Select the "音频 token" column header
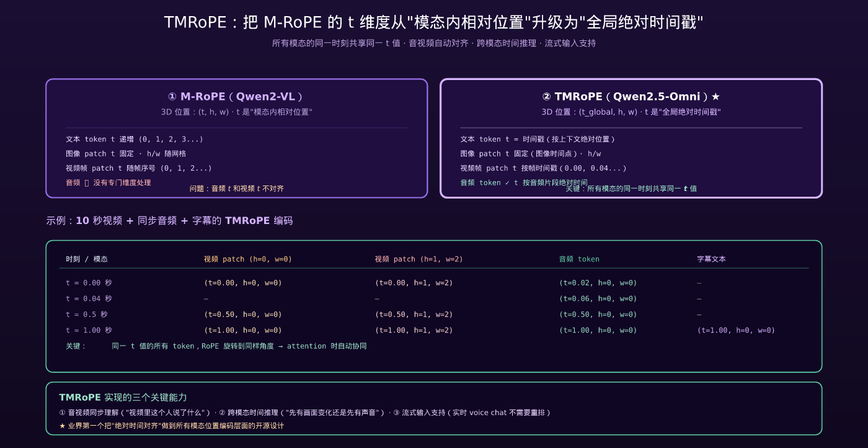Image resolution: width=868 pixels, height=448 pixels. tap(579, 259)
